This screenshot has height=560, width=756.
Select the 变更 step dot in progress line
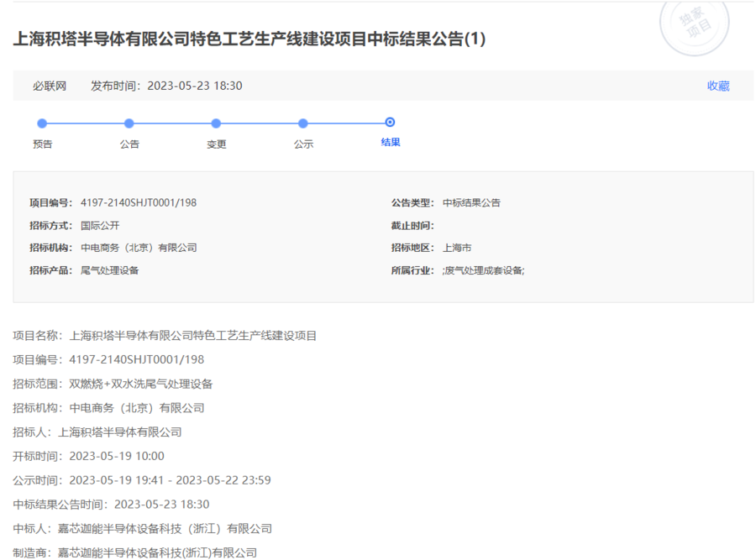coord(216,123)
